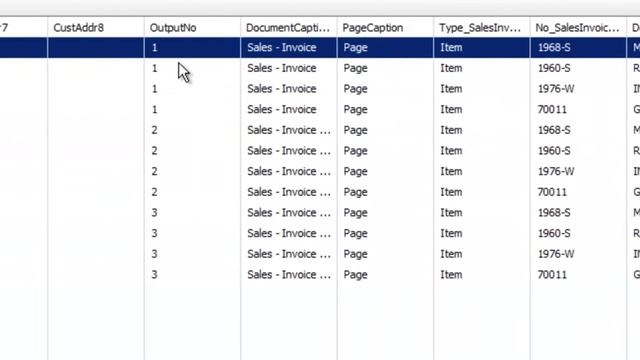
Task: Click the Type_SalesInv... column header
Action: coord(482,27)
